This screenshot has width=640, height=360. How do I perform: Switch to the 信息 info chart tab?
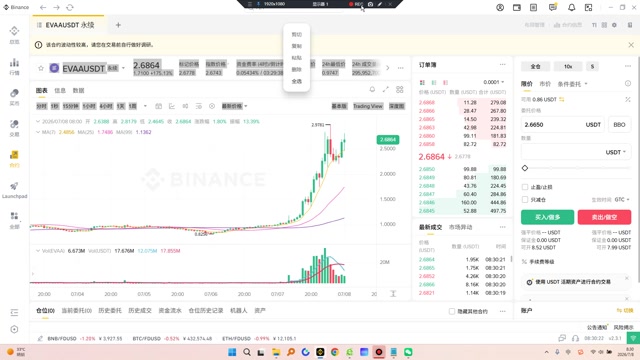tap(60, 90)
